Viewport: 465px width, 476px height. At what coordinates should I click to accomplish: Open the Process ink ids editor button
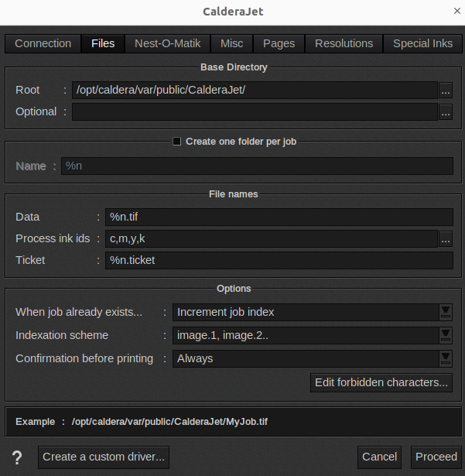coord(446,239)
